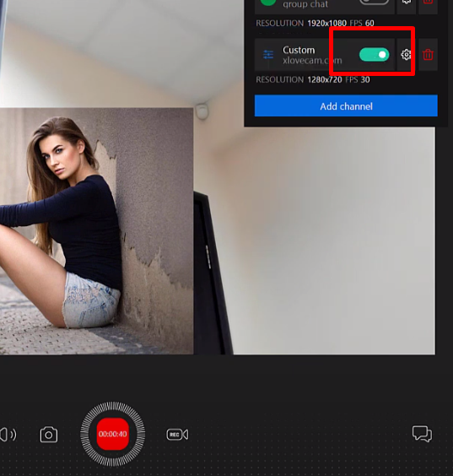Click the sliders icon beside Custom
This screenshot has width=453, height=476.
coord(268,55)
